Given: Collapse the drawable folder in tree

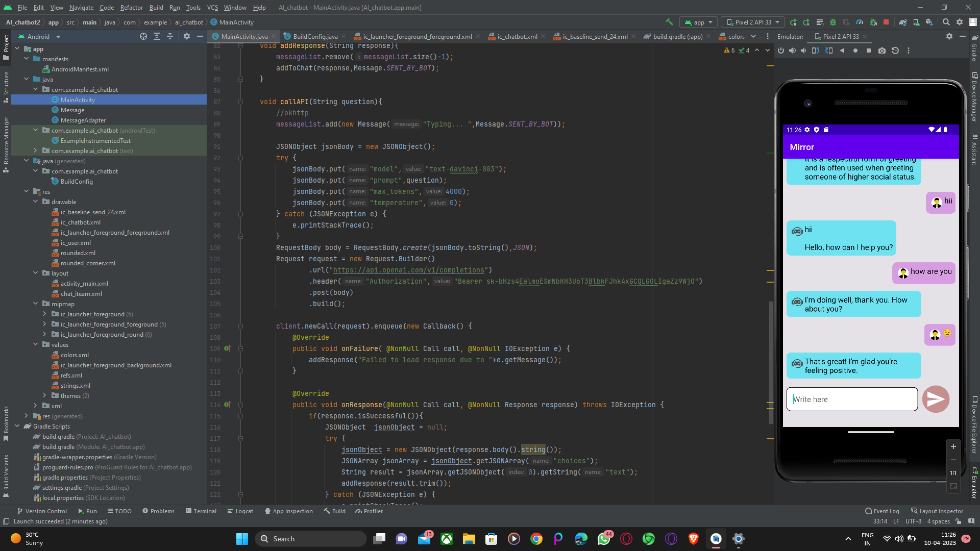Looking at the screenshot, I should 36,202.
